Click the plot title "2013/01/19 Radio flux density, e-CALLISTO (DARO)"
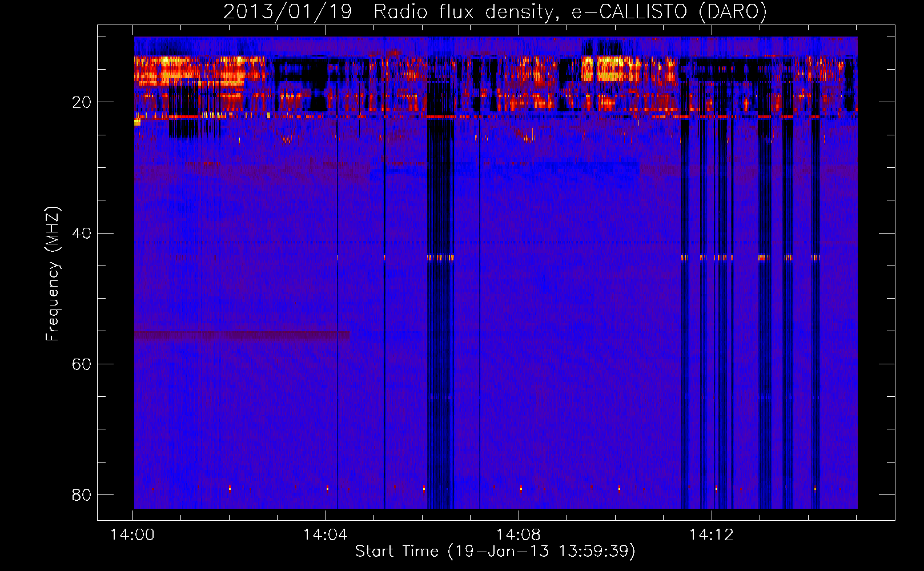This screenshot has width=924, height=571. [x=495, y=11]
